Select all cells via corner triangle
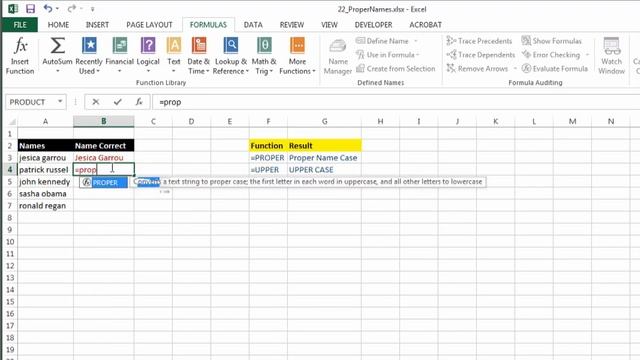This screenshot has width=640, height=360. click(12, 122)
